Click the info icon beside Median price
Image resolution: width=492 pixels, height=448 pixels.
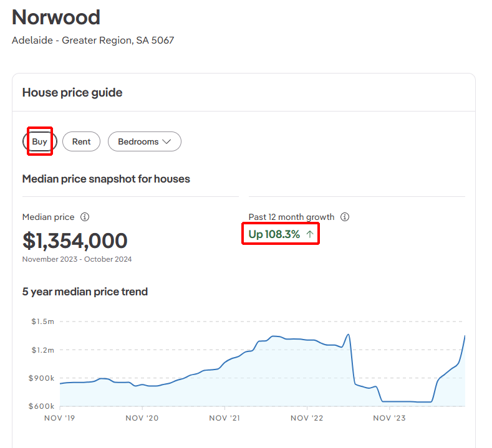(85, 217)
